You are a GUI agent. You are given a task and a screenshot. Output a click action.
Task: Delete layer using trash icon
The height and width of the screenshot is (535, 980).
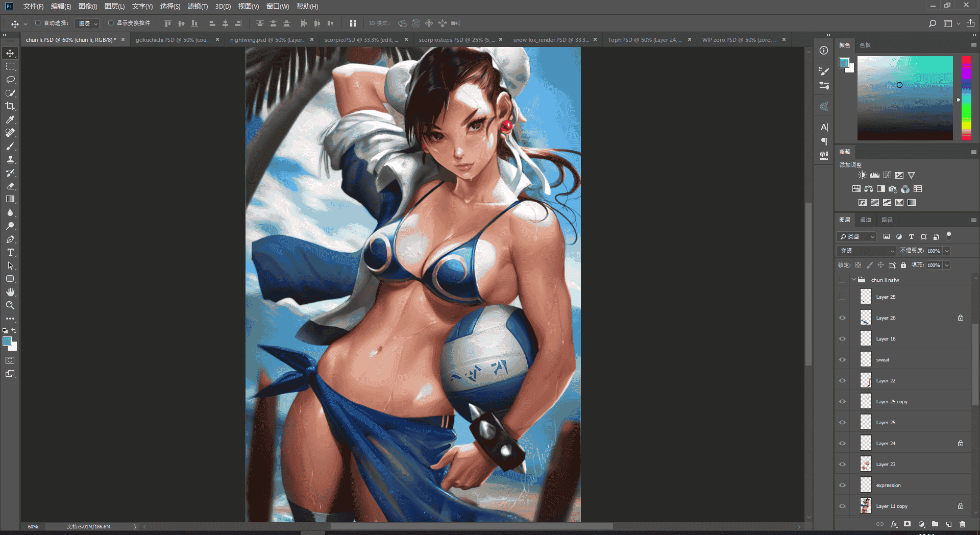pos(962,524)
